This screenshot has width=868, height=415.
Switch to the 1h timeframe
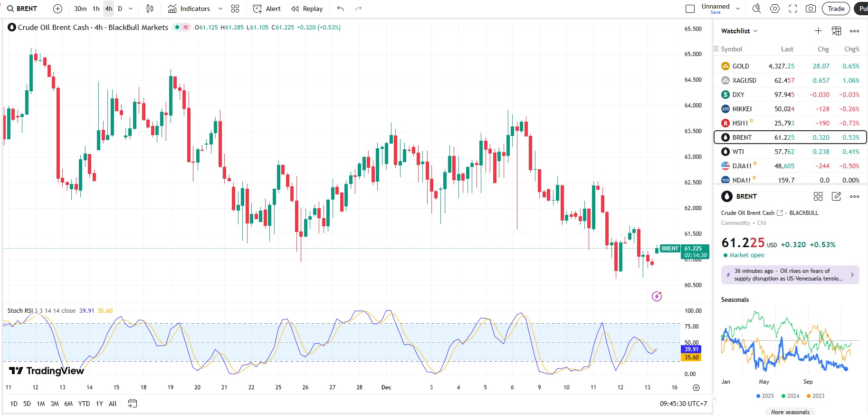coord(96,9)
